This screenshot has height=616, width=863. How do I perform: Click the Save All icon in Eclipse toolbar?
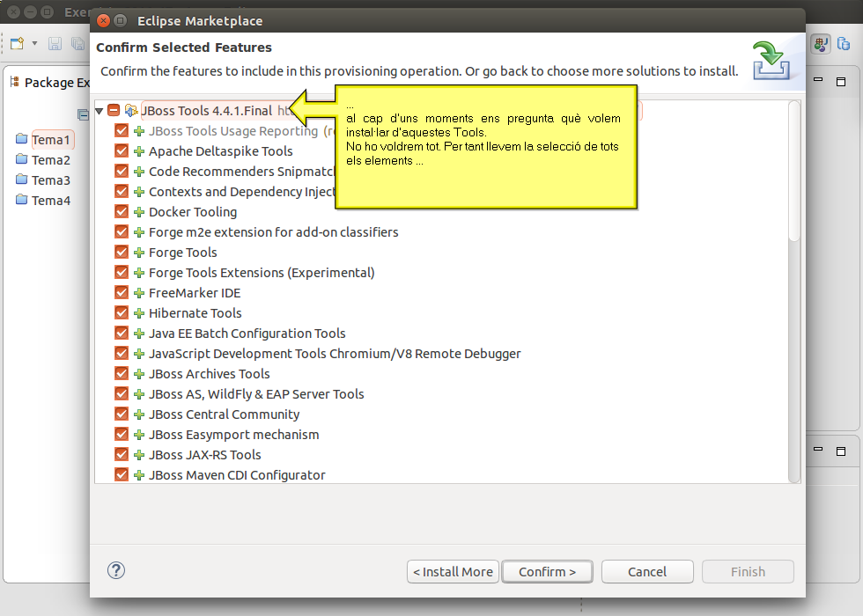[77, 43]
